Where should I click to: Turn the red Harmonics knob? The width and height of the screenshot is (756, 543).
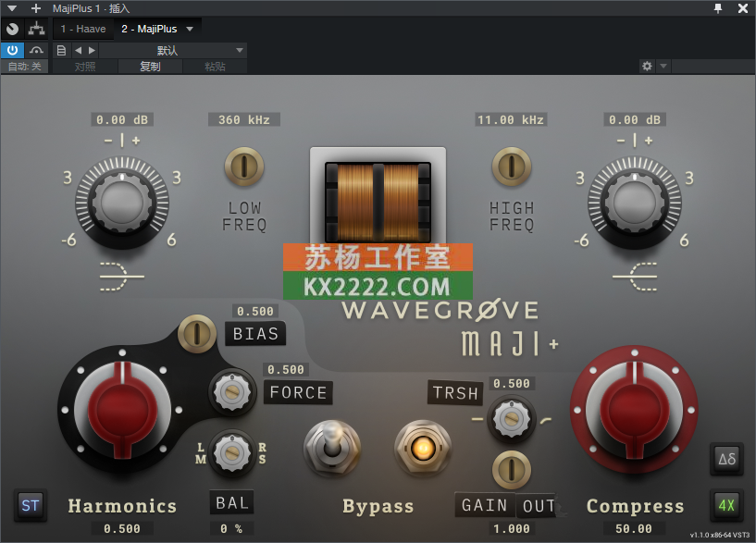pyautogui.click(x=122, y=411)
